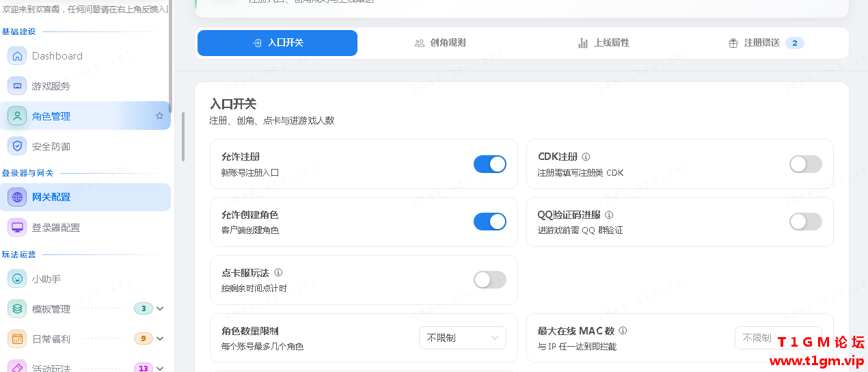Click the 基础建设 section heading

point(18,31)
